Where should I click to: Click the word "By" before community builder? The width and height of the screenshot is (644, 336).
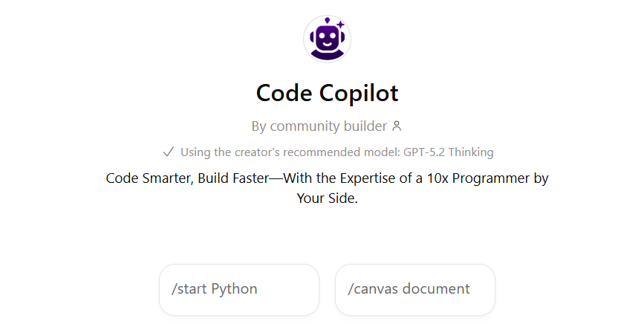click(x=258, y=126)
